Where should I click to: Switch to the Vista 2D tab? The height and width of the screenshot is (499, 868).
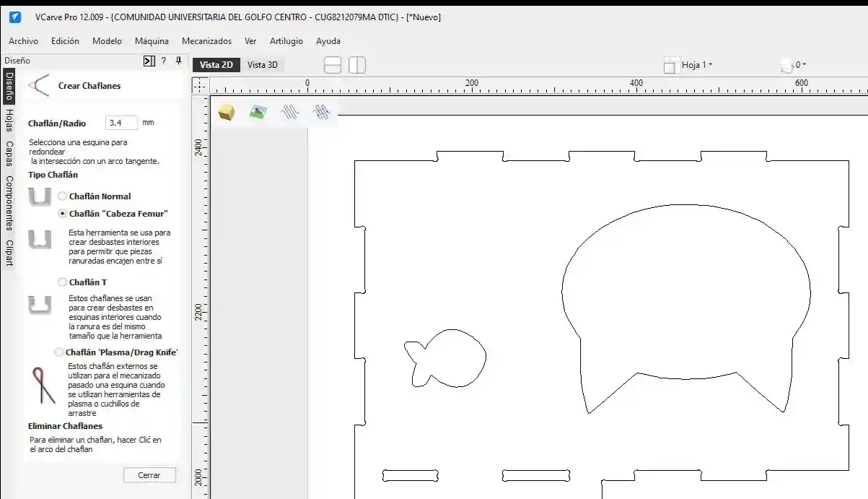pyautogui.click(x=216, y=65)
